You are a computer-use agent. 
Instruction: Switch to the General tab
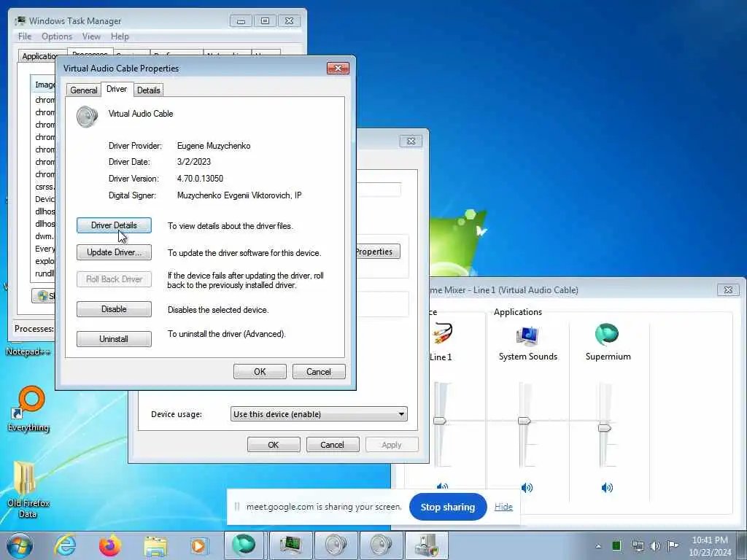pos(84,90)
